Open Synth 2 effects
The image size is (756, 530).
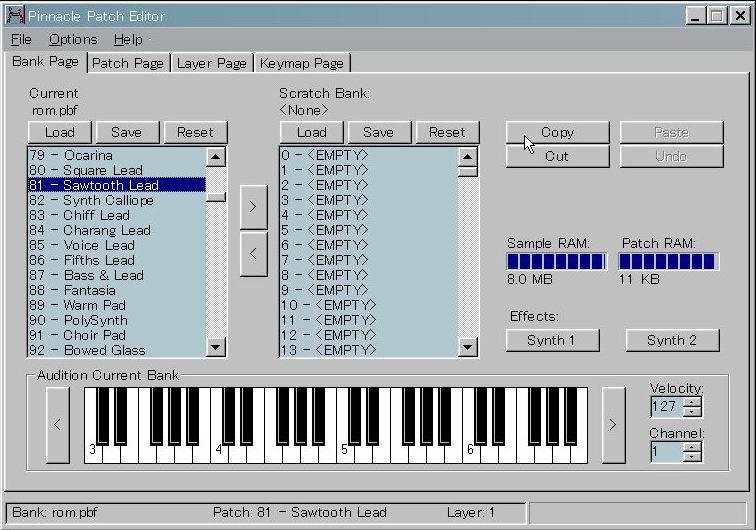pyautogui.click(x=672, y=340)
